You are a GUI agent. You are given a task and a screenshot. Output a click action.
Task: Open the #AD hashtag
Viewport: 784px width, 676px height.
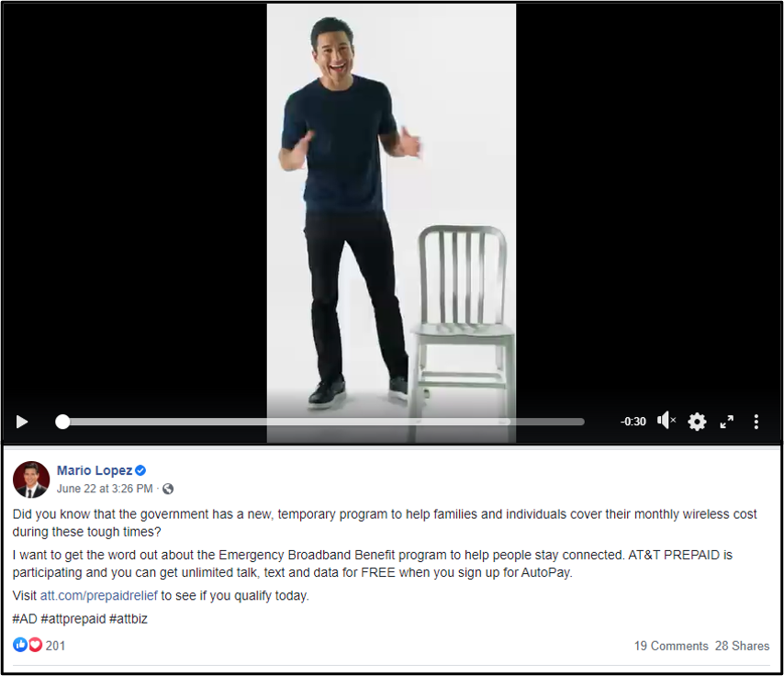point(25,619)
